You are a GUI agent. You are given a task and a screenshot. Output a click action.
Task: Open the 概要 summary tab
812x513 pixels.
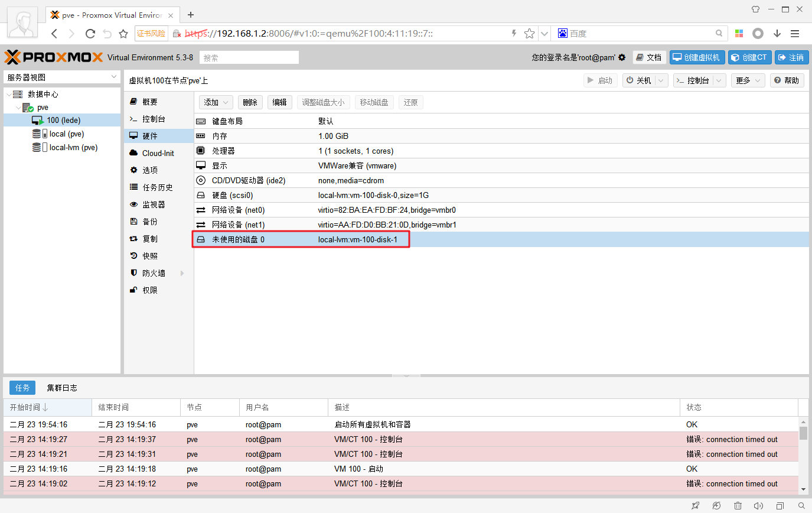tap(159, 102)
